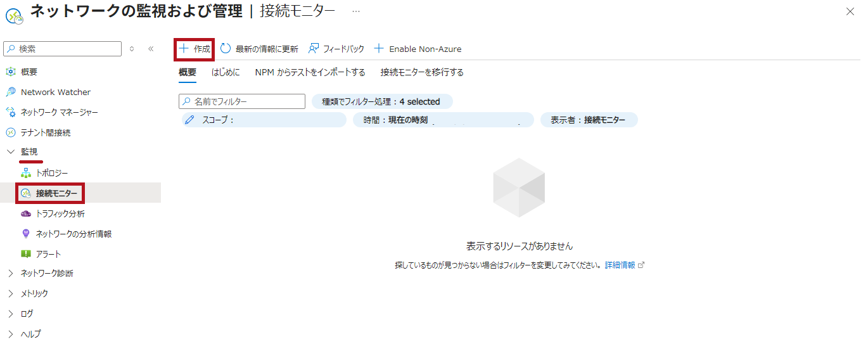868x351 pixels.
Task: Click the Enable Non-Azure toolbar label
Action: [425, 49]
